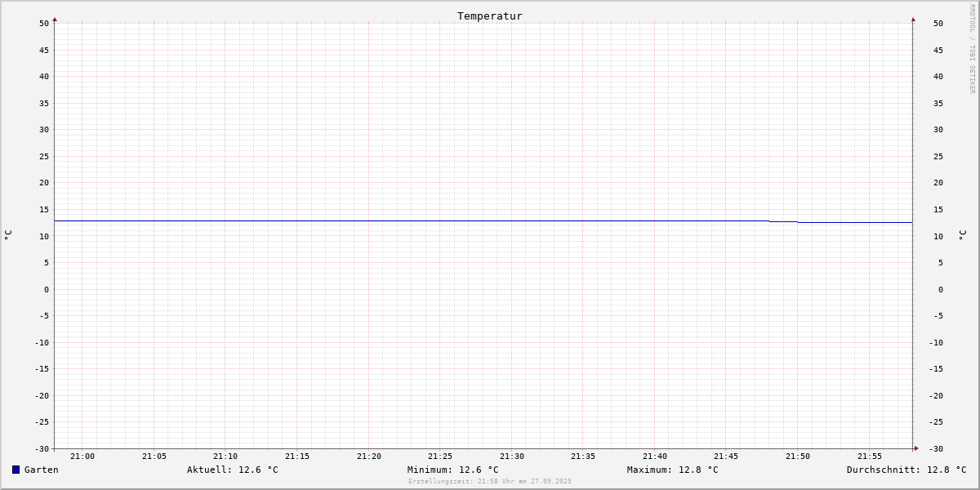Screen dimensions: 980x490
Task: Click the 21:50 time axis label
Action: click(x=798, y=457)
